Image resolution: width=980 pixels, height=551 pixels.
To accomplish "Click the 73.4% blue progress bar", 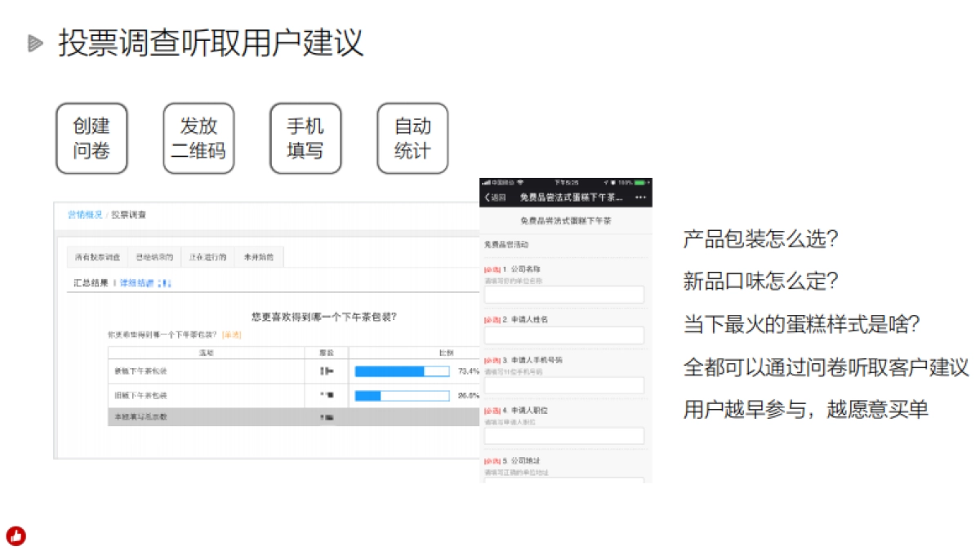I will click(x=391, y=370).
